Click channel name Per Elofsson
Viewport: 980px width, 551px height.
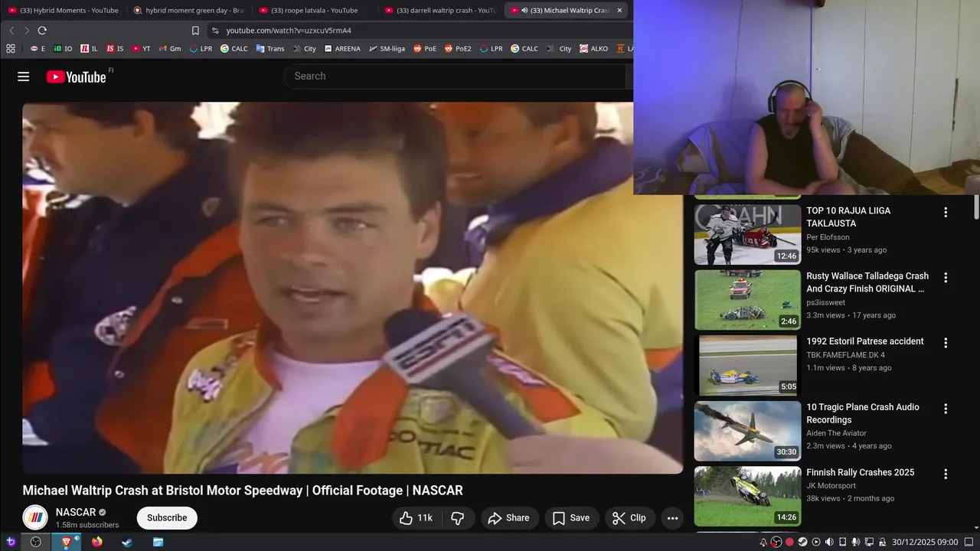(828, 237)
